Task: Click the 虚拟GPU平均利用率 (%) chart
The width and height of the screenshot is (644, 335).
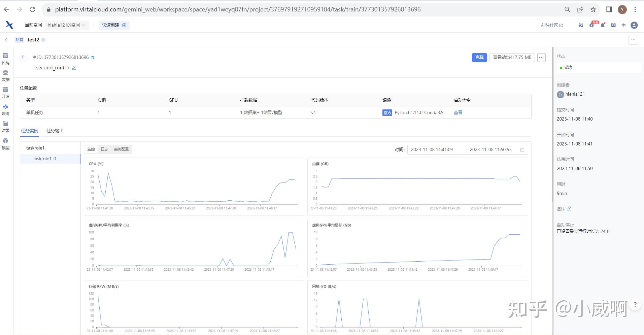Action: [194, 248]
